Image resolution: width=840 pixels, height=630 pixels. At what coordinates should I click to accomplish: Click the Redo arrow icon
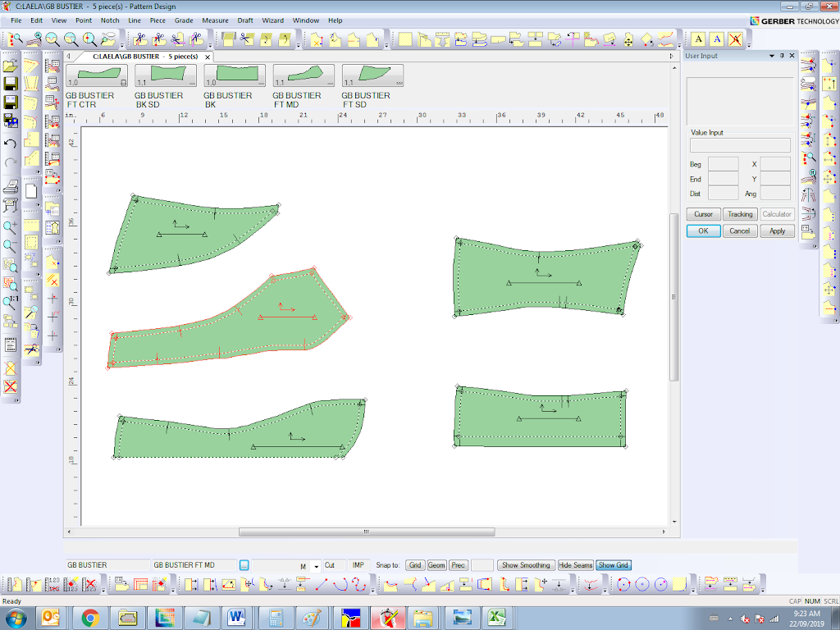[x=10, y=162]
